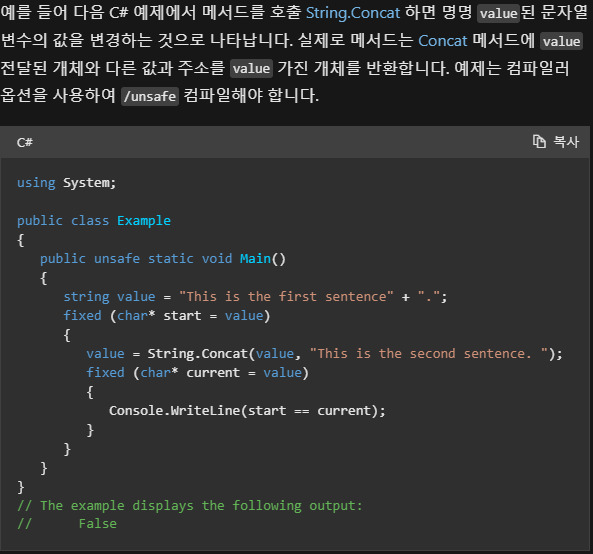Open the String.Concat documentation link
Viewport: 593px width, 554px height.
point(352,13)
